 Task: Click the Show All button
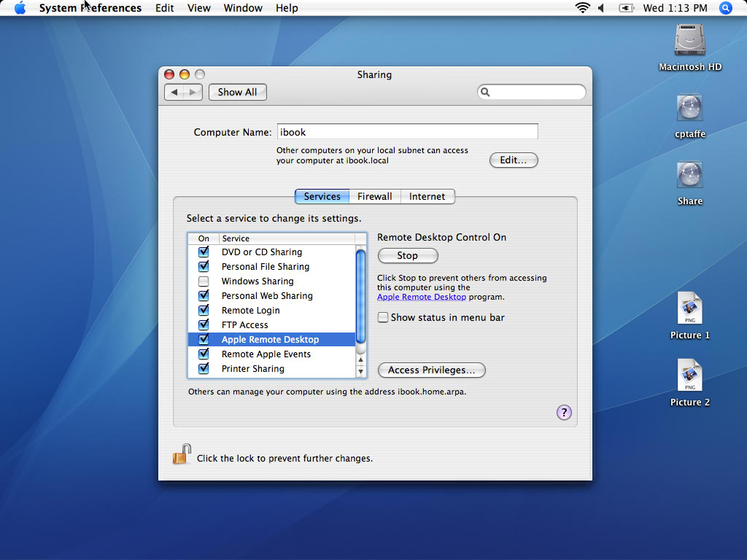pyautogui.click(x=237, y=93)
